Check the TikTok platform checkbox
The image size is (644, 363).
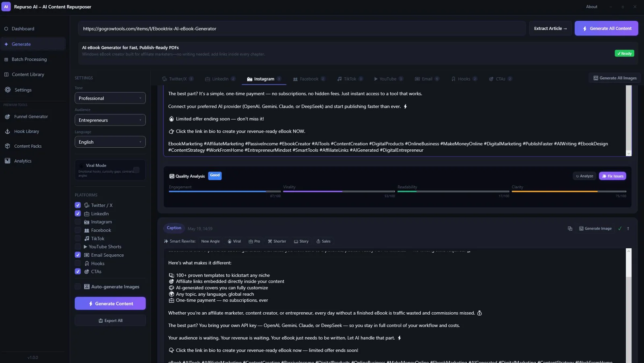(x=78, y=239)
